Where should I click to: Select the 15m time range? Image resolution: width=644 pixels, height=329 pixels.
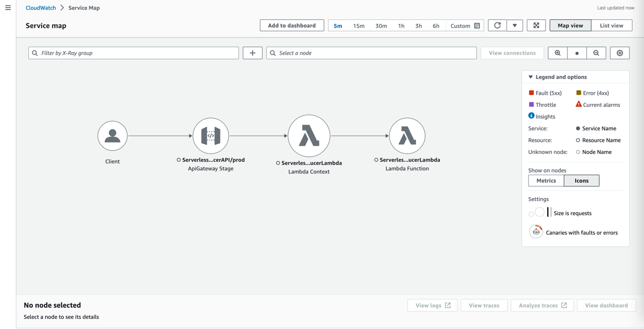pyautogui.click(x=358, y=26)
